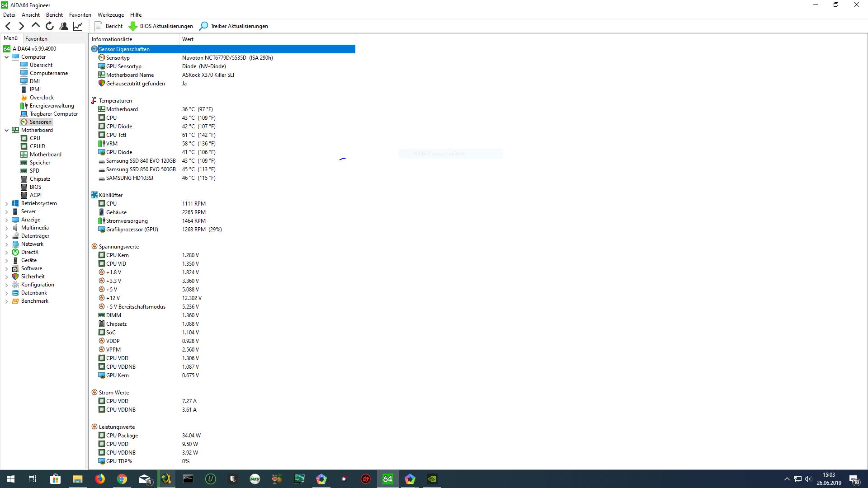868x488 pixels.
Task: Click the Software tree item
Action: click(x=31, y=268)
